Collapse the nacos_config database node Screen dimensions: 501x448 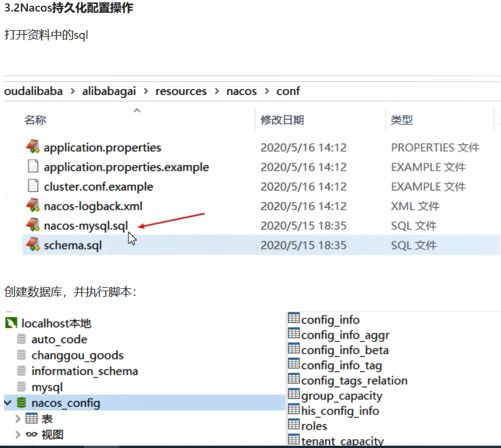tap(8, 403)
